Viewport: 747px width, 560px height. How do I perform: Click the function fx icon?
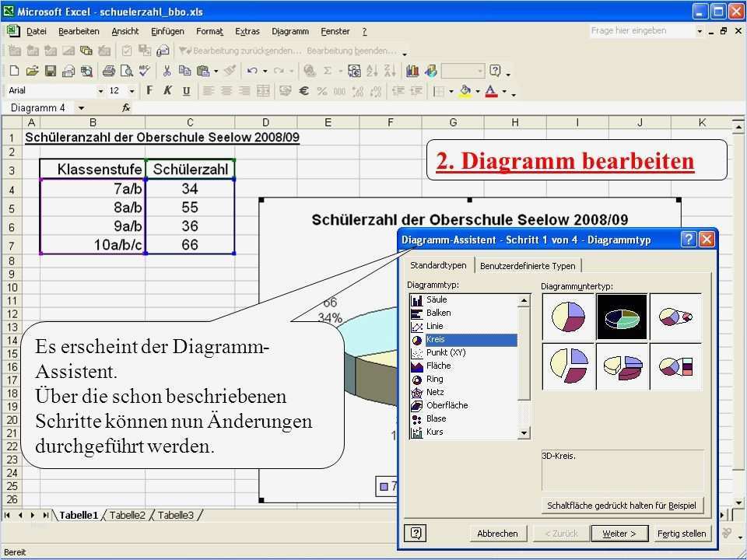pos(126,107)
